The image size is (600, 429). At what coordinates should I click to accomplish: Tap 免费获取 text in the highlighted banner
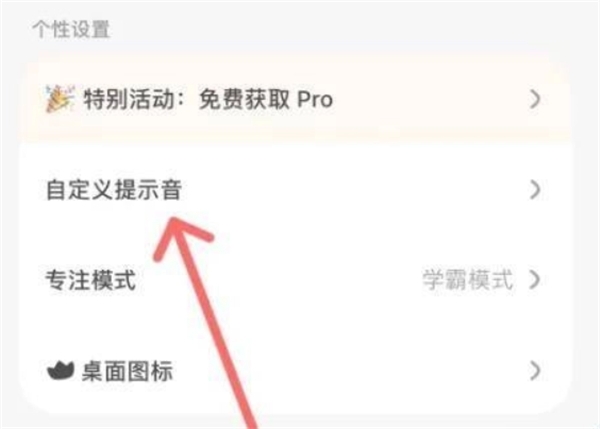(244, 100)
